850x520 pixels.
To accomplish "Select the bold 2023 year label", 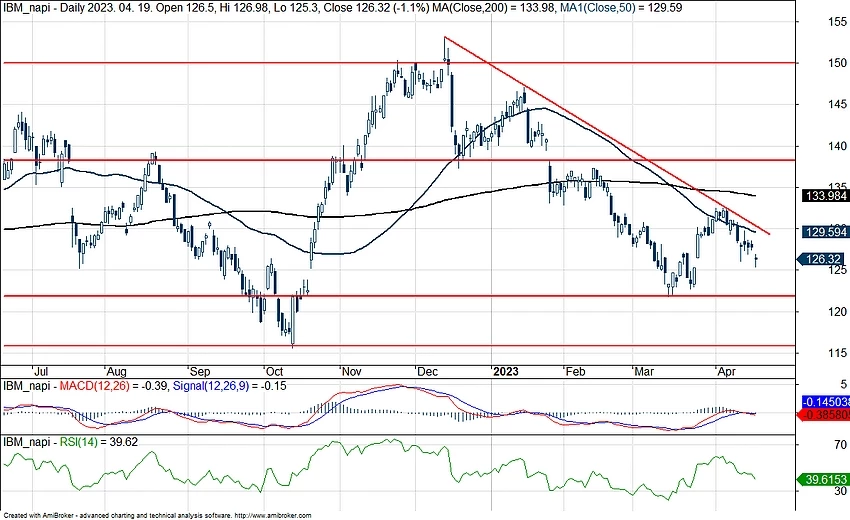I will tap(506, 371).
